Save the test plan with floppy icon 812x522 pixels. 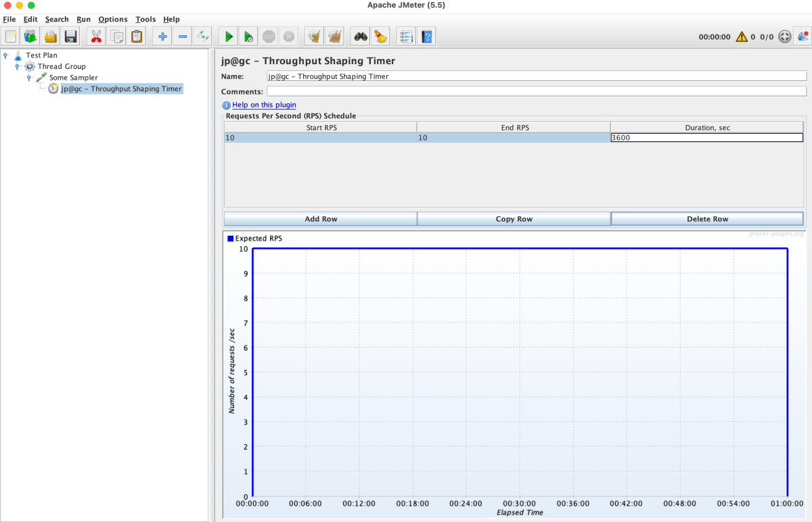point(71,37)
